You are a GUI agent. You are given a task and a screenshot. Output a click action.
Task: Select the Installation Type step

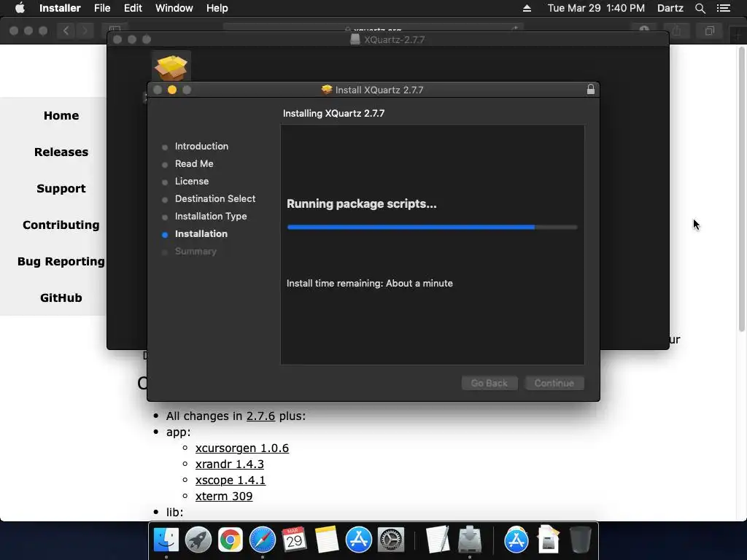211,216
